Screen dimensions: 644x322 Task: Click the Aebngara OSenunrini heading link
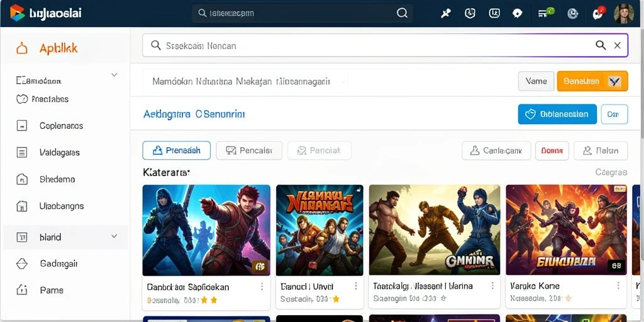coord(194,114)
